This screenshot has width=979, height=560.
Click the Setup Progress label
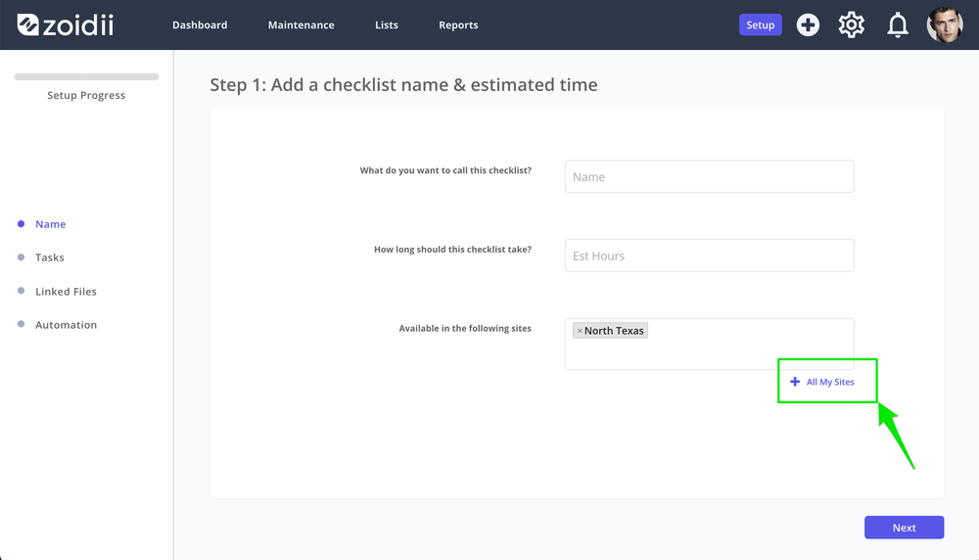(86, 95)
